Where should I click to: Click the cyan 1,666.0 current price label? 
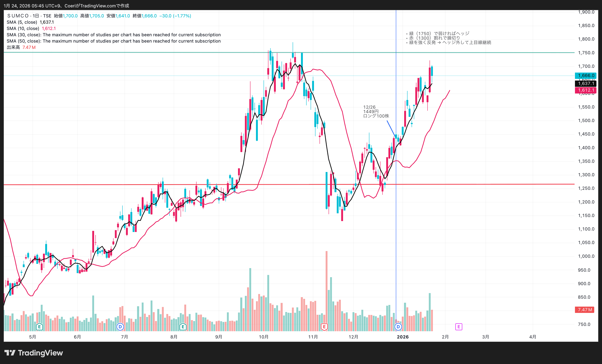(586, 76)
